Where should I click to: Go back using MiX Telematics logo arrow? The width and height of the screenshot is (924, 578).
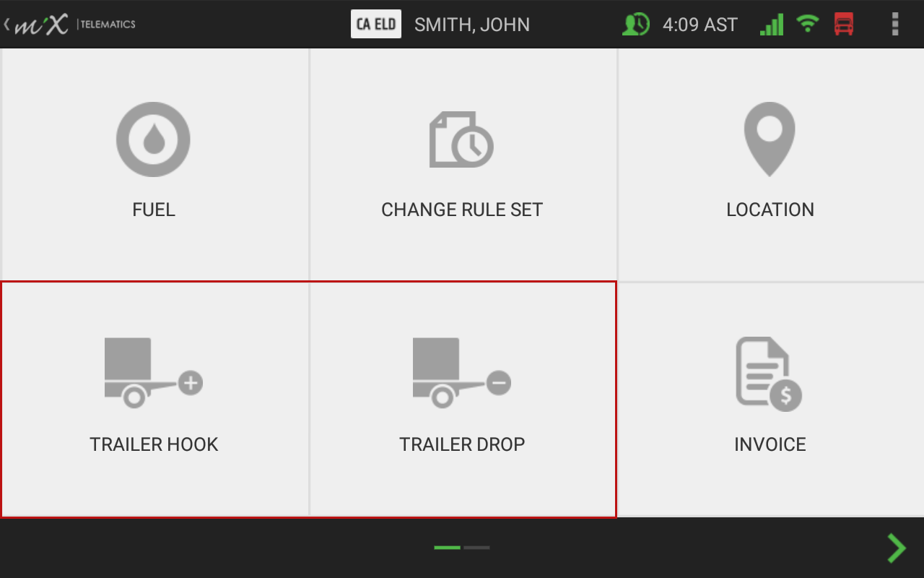[69, 25]
